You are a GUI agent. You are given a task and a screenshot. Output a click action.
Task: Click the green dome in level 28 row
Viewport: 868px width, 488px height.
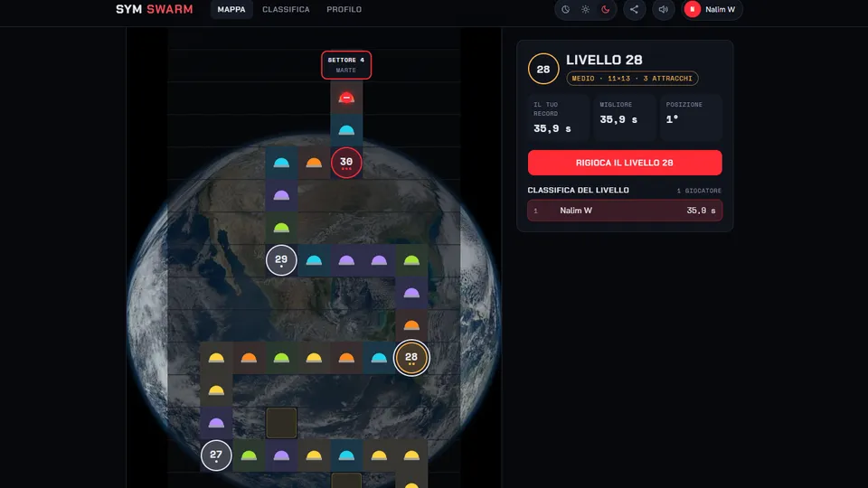coord(281,358)
